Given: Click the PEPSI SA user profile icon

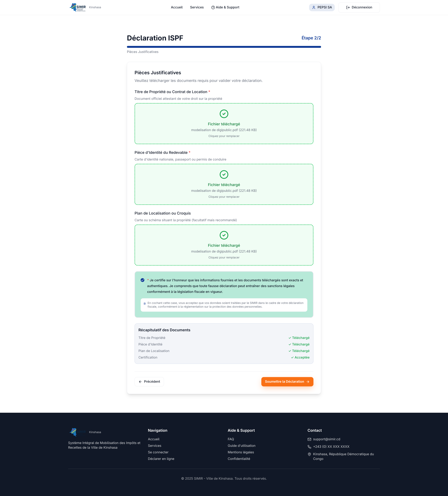Looking at the screenshot, I should click(x=314, y=7).
